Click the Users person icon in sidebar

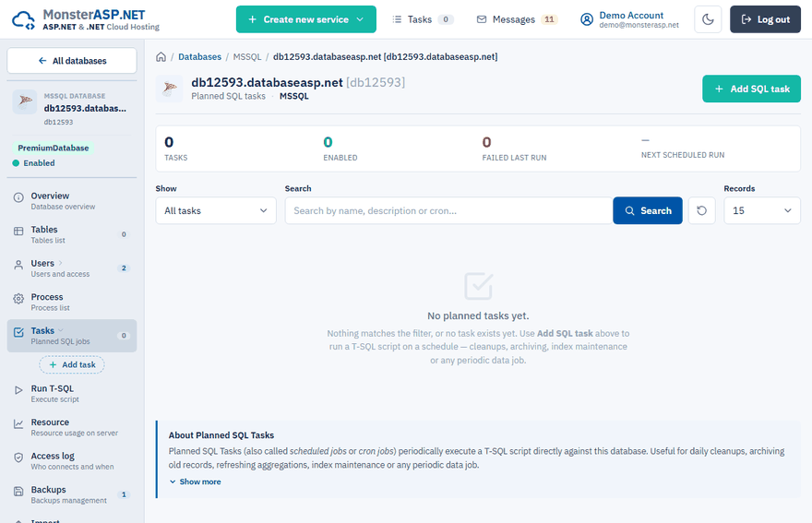pyautogui.click(x=18, y=265)
